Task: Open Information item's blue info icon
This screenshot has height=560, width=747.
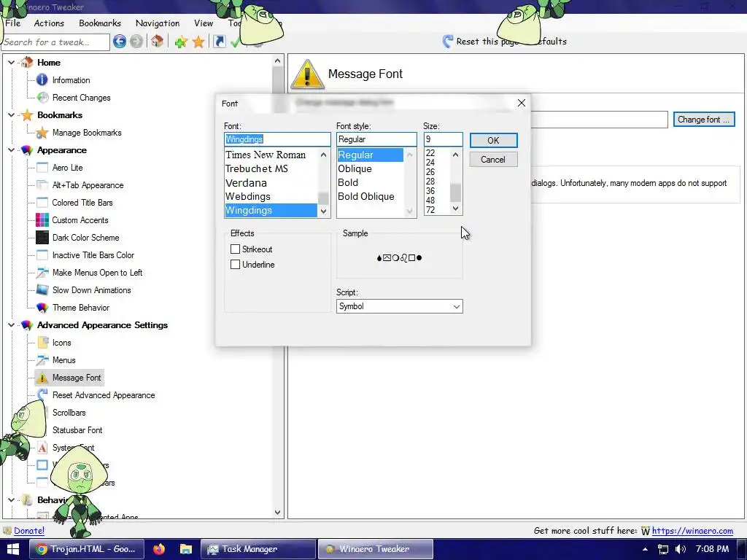Action: click(42, 79)
